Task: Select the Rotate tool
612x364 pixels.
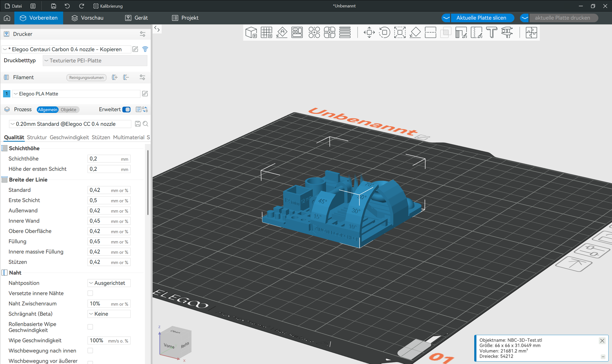Action: click(x=384, y=33)
